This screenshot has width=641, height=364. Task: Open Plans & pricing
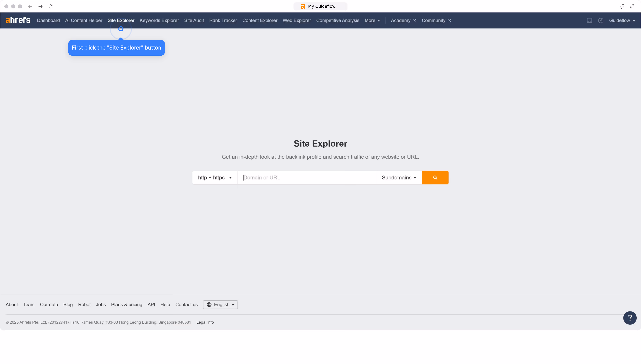pos(127,305)
